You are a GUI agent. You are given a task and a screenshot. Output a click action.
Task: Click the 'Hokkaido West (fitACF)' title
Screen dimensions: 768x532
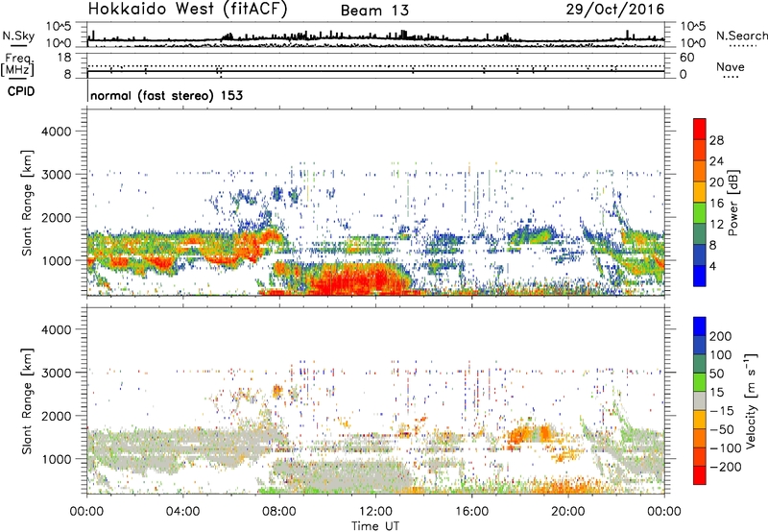(187, 10)
